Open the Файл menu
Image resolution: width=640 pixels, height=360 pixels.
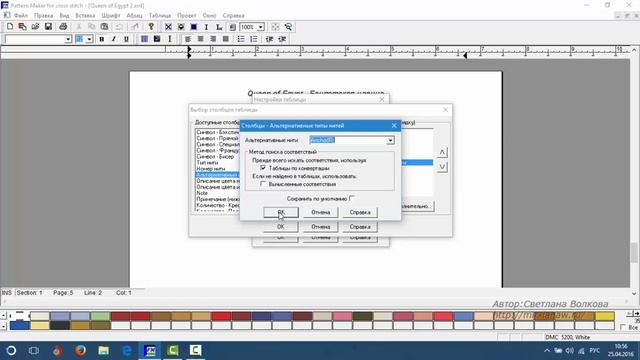point(21,16)
